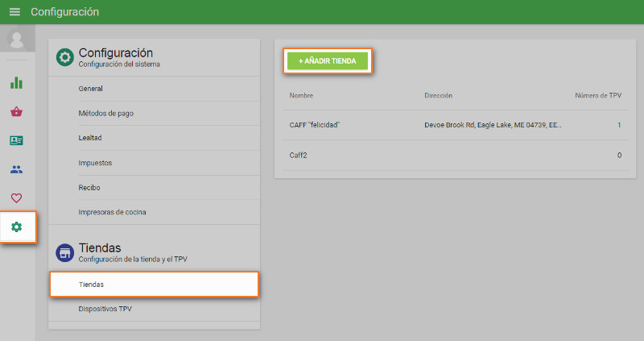Open the customers people icon
The image size is (644, 341).
point(16,169)
